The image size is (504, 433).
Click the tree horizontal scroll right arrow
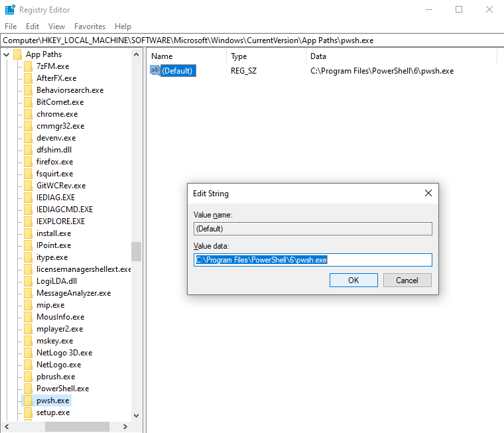pyautogui.click(x=125, y=426)
